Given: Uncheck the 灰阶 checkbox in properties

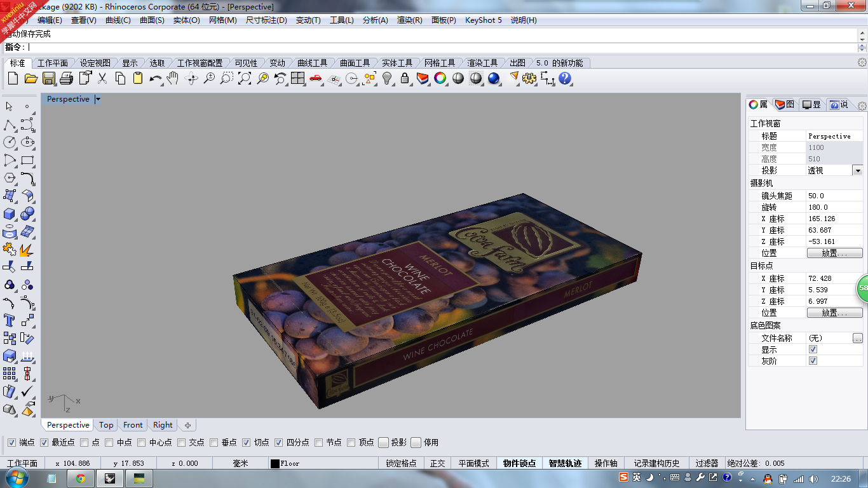Looking at the screenshot, I should tap(813, 361).
